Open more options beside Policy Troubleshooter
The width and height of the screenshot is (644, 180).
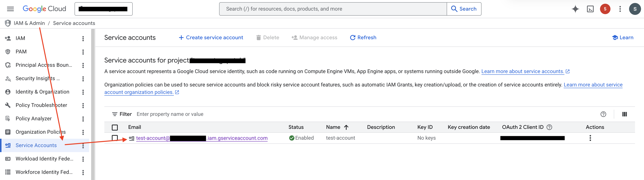(x=83, y=105)
